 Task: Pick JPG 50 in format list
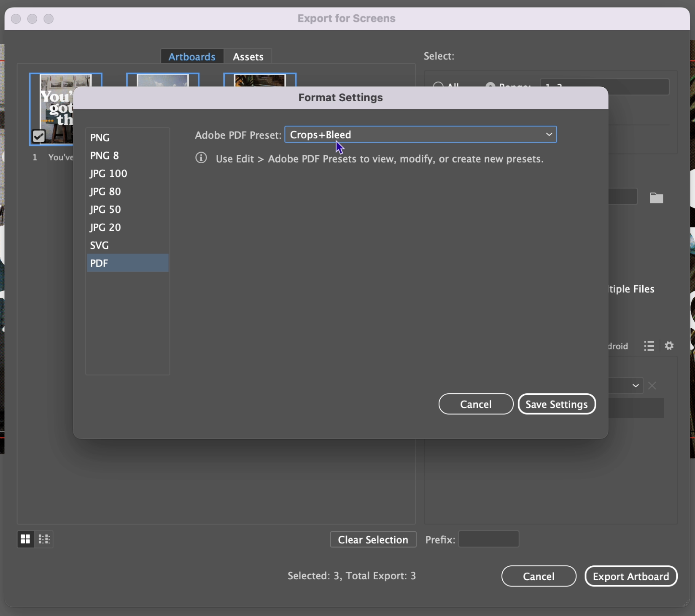click(127, 209)
